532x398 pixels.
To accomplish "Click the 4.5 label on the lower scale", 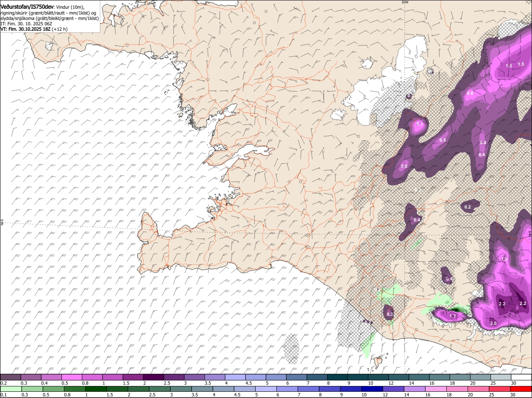I will (x=237, y=395).
